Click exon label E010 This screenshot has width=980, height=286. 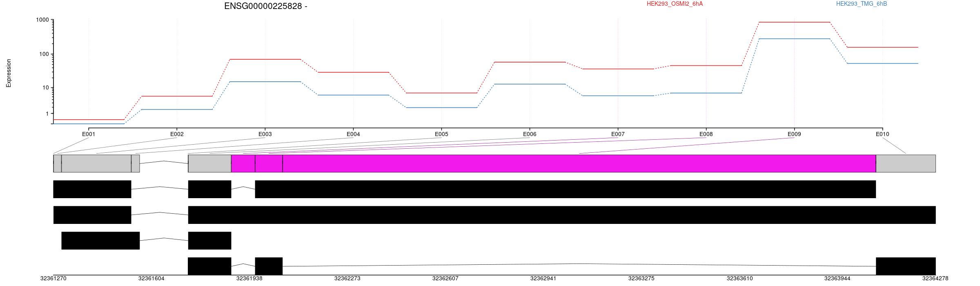882,134
